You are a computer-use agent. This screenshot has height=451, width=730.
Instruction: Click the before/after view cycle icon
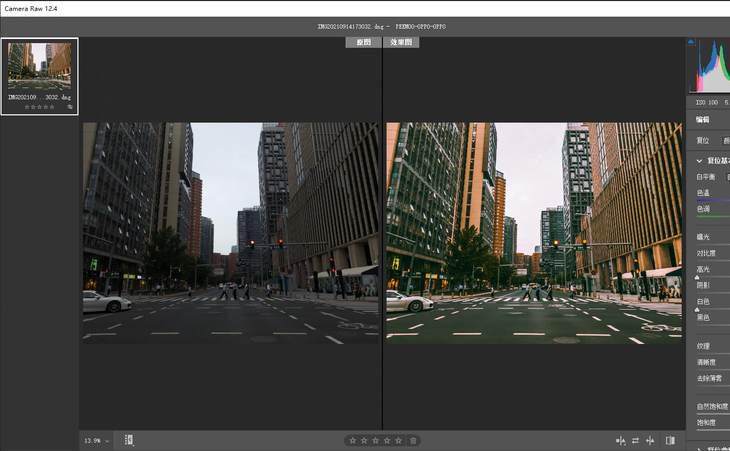pos(620,440)
